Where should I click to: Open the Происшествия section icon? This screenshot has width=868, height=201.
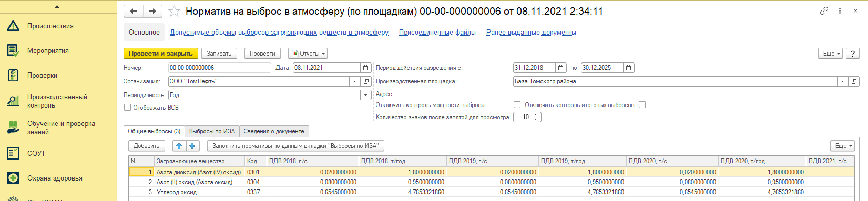point(13,26)
